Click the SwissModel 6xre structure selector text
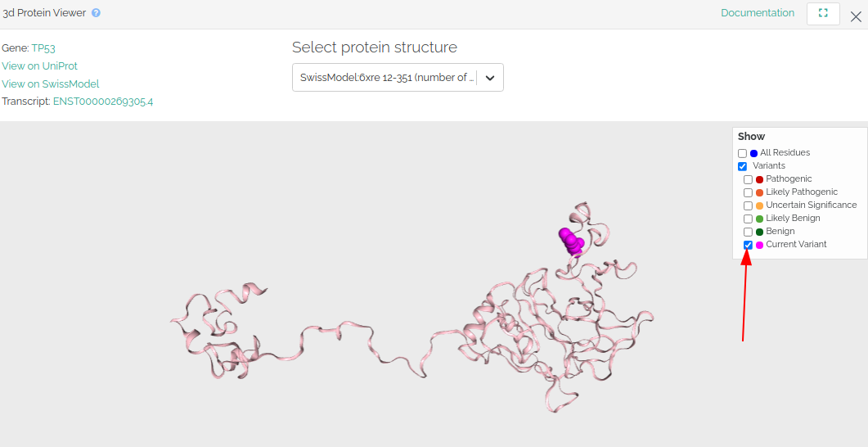 point(388,78)
